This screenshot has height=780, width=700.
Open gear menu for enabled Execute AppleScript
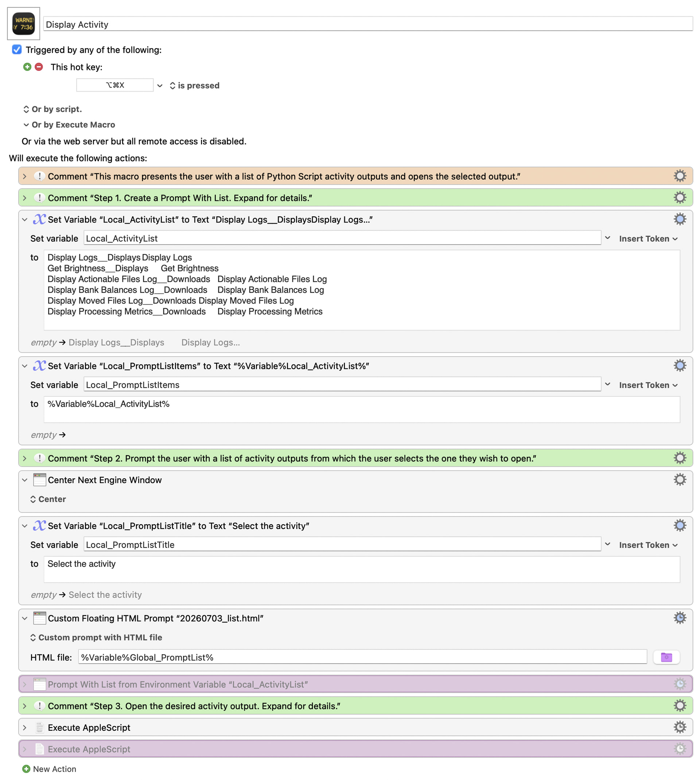tap(680, 727)
